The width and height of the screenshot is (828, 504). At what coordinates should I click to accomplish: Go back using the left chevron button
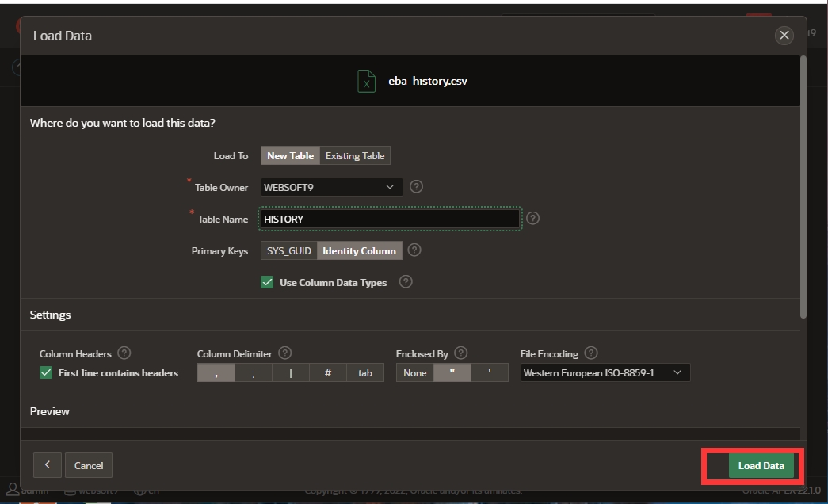coord(47,465)
